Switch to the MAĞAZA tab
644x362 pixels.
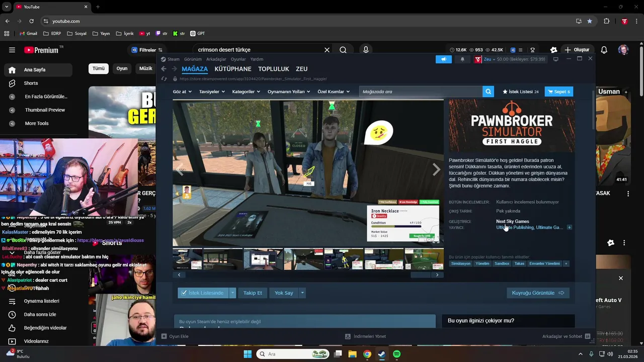click(195, 69)
